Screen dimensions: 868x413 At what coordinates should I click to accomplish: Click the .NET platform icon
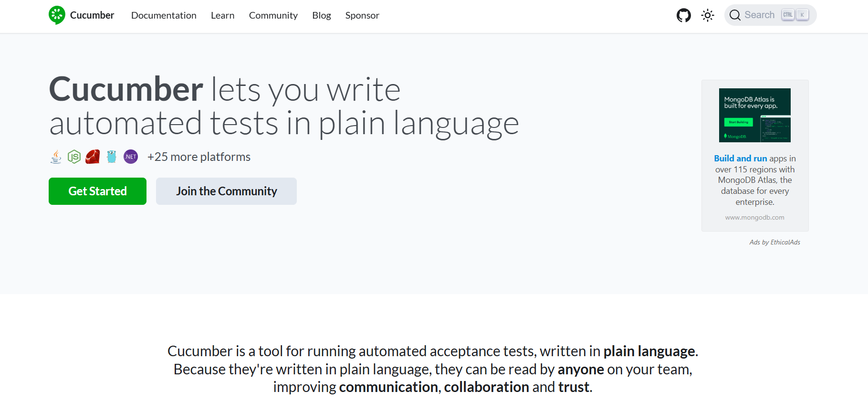click(x=131, y=157)
